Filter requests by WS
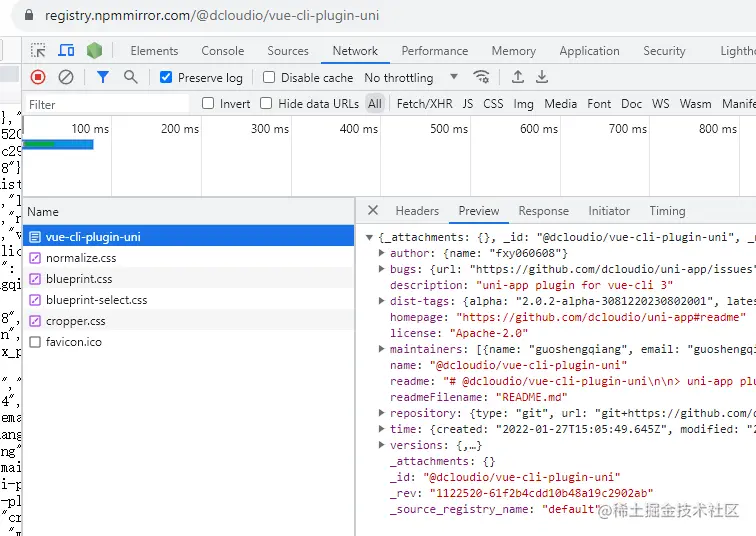The width and height of the screenshot is (756, 536). click(x=661, y=104)
